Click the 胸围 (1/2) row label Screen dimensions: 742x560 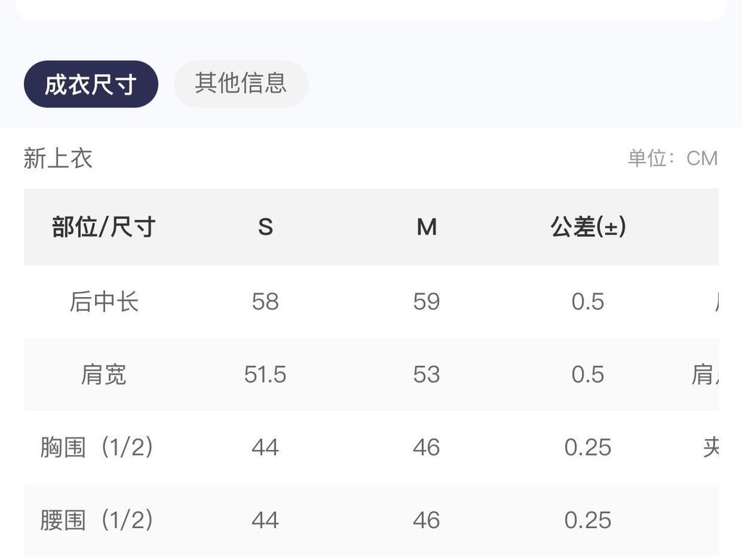(96, 448)
